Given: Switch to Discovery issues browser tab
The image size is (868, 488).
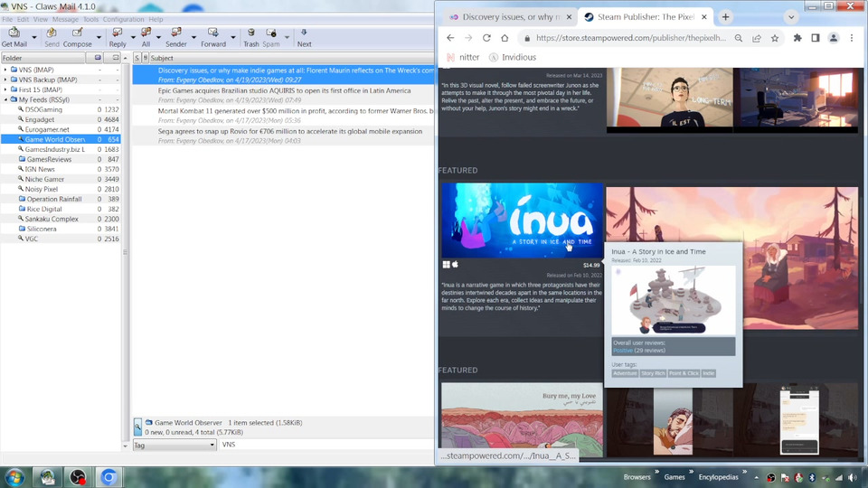Looking at the screenshot, I should (510, 17).
